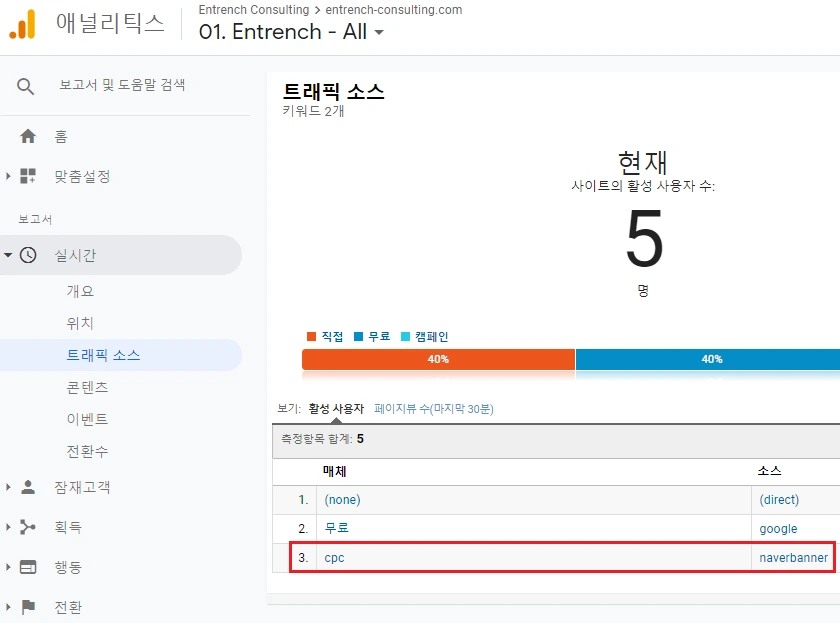The width and height of the screenshot is (840, 623).
Task: Click the 획득 acquisition icon
Action: 28,527
